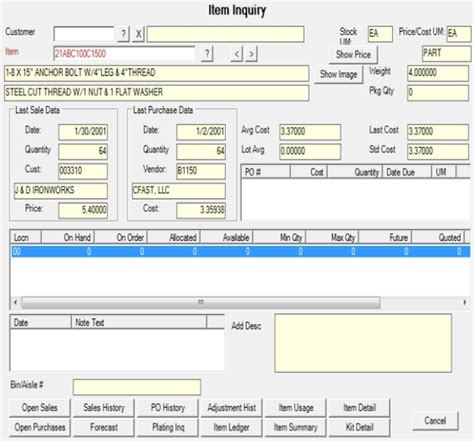Click the Last Cost field
The image size is (474, 441).
pos(438,132)
